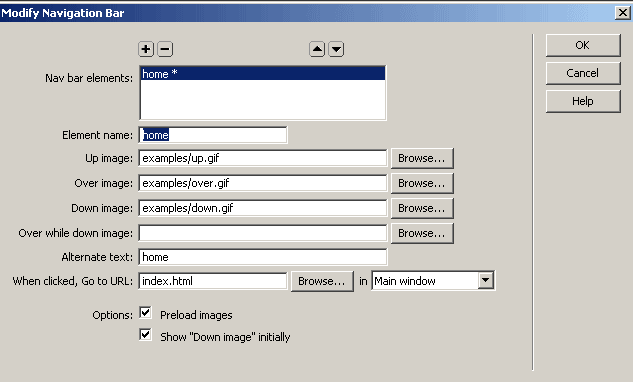Browse for the Over image file
Image resolution: width=633 pixels, height=382 pixels.
(x=422, y=183)
